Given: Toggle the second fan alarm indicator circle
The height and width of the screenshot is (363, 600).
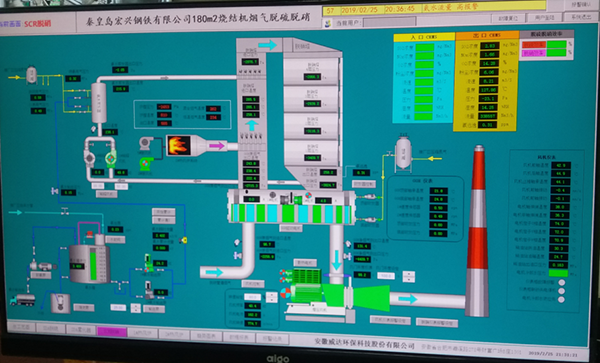Looking at the screenshot, I should point(562,291).
